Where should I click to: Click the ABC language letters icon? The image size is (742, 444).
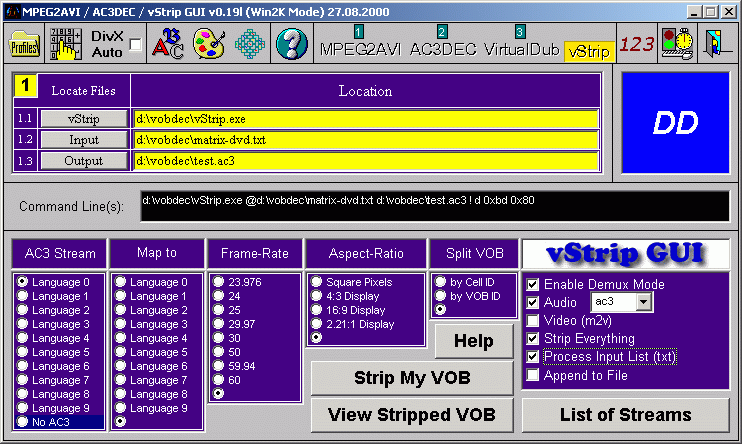(x=168, y=44)
